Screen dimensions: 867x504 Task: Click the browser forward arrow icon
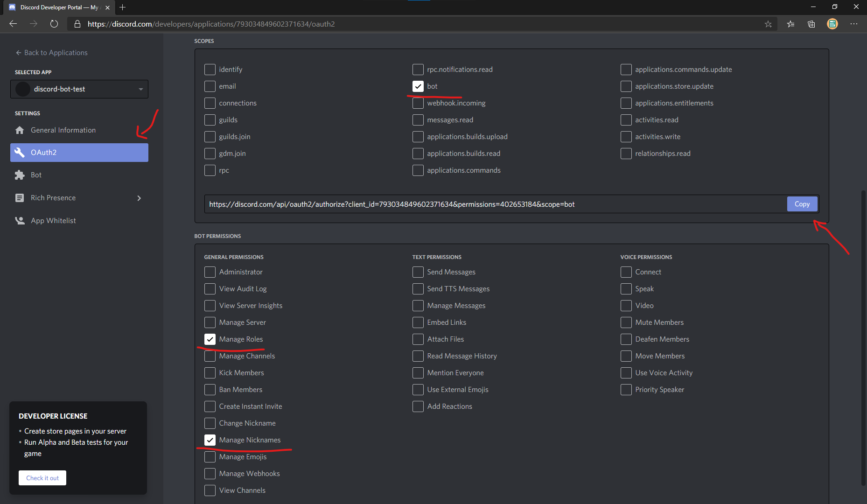34,24
